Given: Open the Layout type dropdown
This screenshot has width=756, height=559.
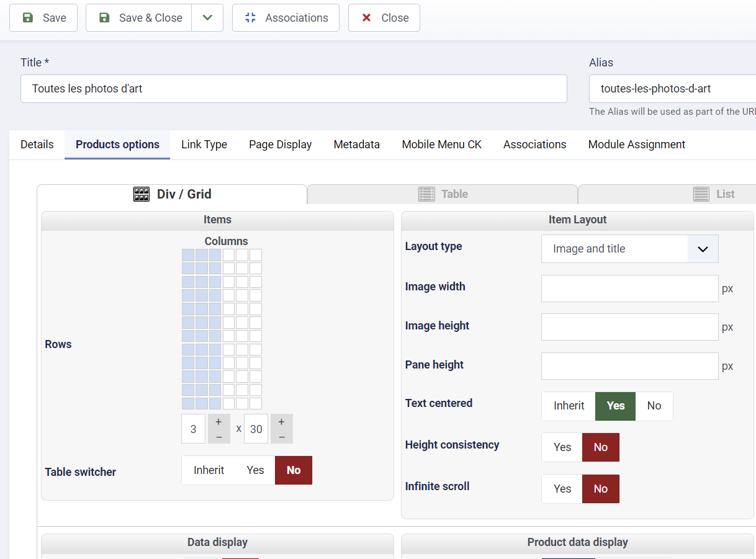Looking at the screenshot, I should pos(629,249).
